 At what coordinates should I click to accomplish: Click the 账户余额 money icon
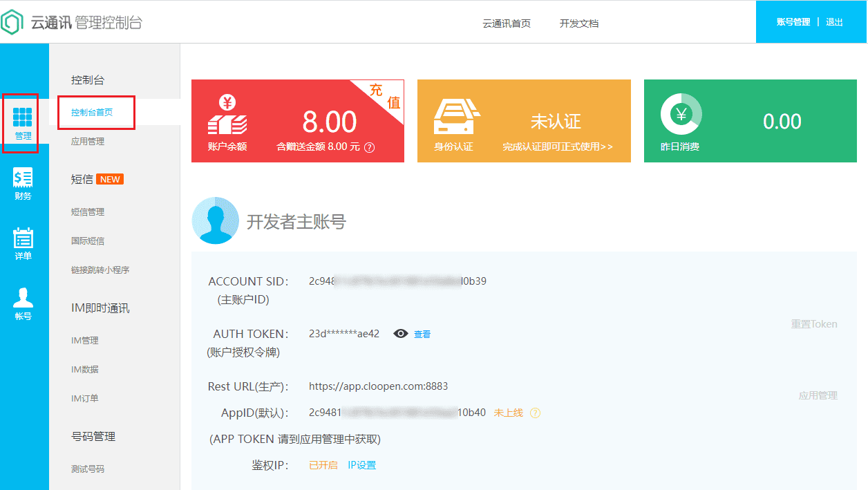(x=227, y=115)
